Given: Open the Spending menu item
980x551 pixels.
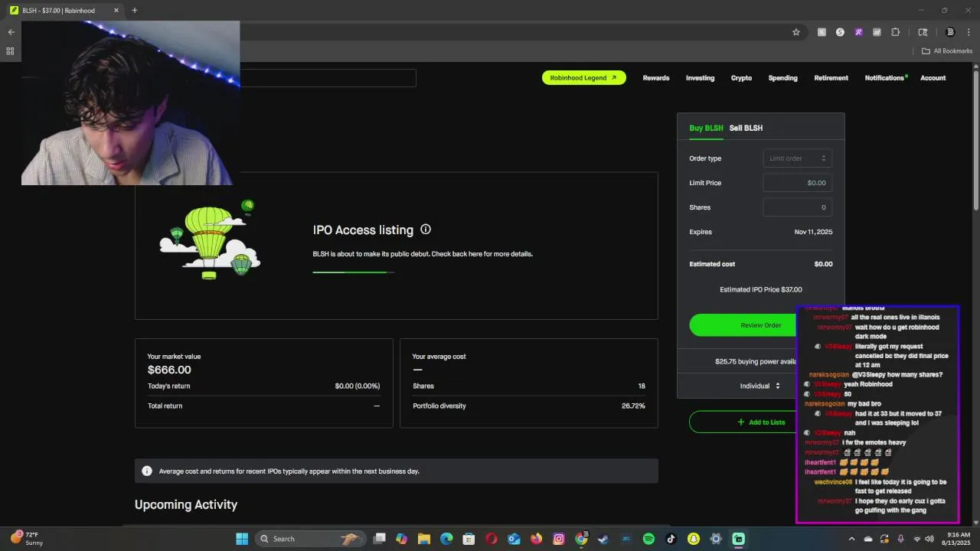Looking at the screenshot, I should point(782,78).
